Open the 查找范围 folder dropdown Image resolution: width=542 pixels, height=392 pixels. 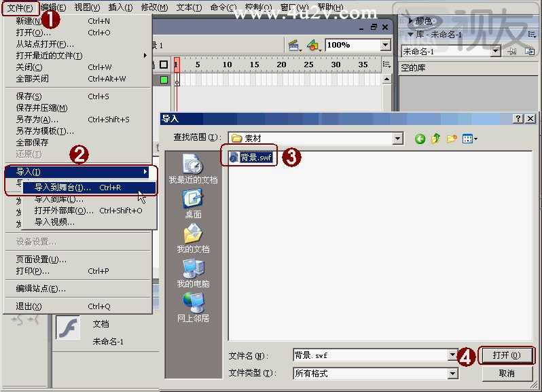397,139
